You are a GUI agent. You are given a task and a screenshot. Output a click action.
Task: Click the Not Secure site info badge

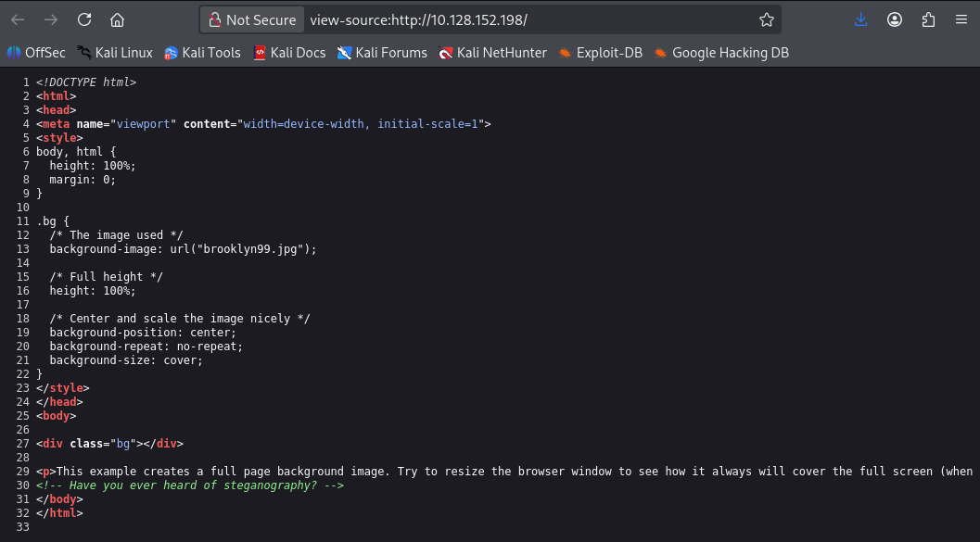point(252,20)
